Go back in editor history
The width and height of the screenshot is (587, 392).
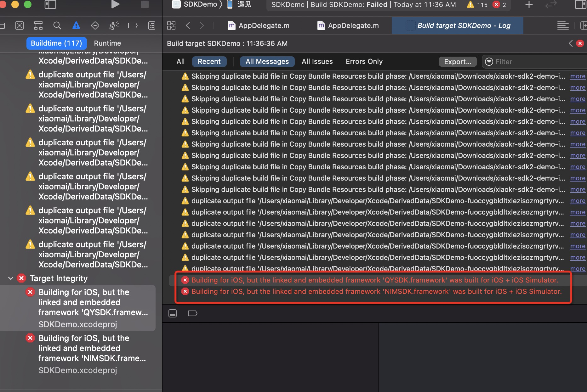pos(188,25)
